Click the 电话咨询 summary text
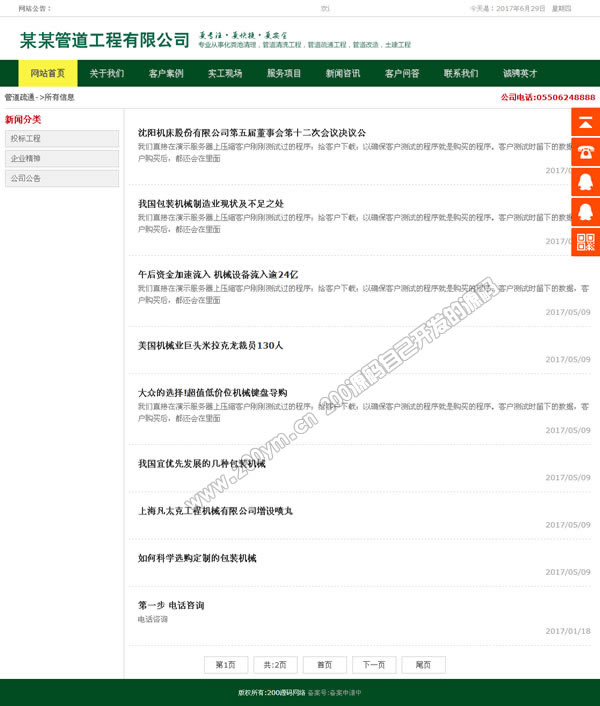The width and height of the screenshot is (600, 706). click(153, 619)
